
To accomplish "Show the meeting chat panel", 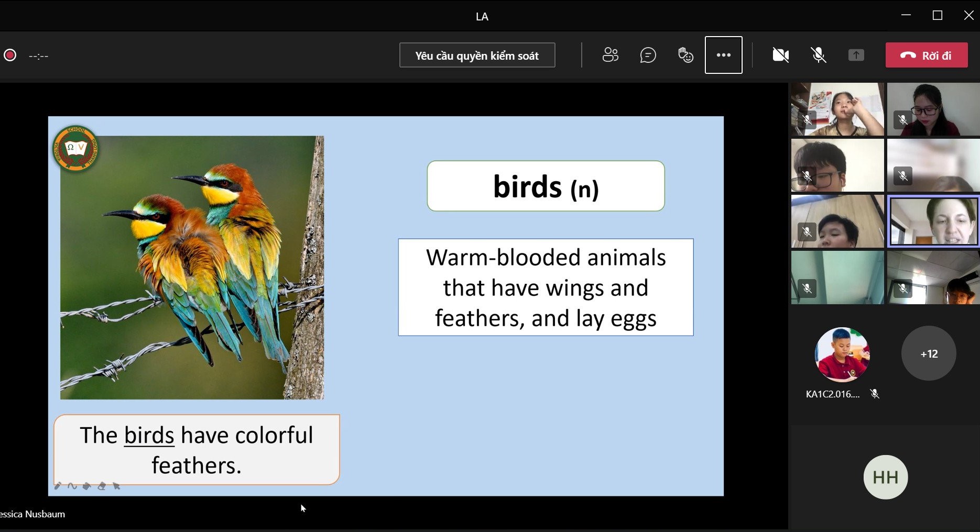I will pyautogui.click(x=648, y=55).
